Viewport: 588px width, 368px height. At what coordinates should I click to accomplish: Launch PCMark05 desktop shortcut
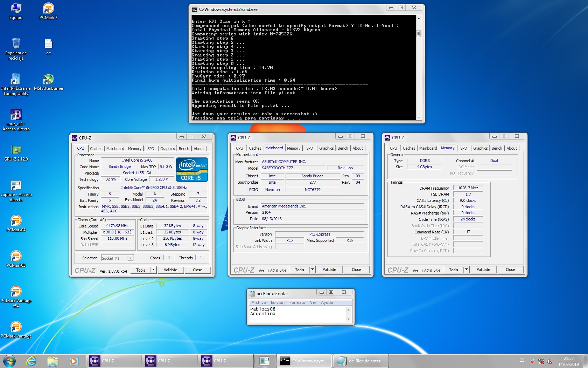pyautogui.click(x=16, y=259)
